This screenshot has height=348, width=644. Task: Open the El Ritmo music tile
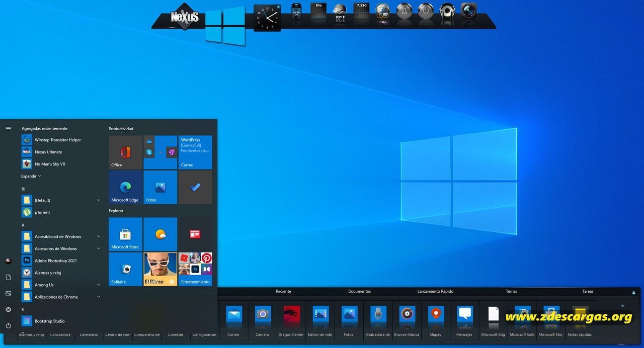tap(160, 269)
